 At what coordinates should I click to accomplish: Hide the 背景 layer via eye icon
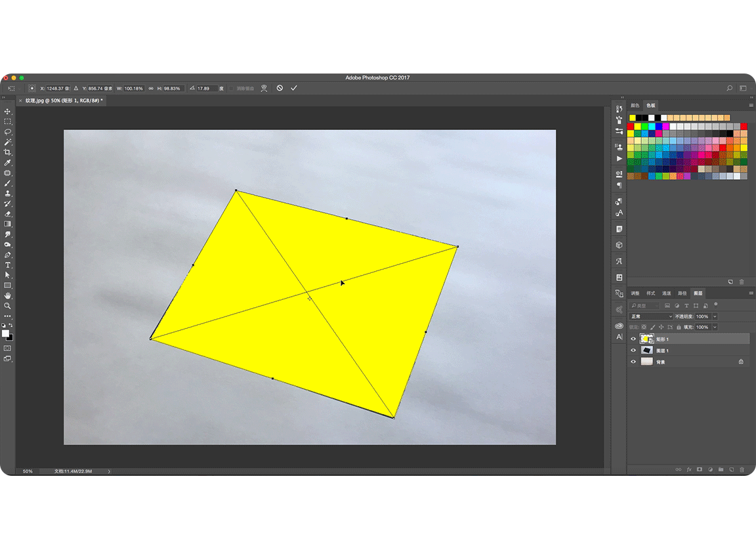click(x=633, y=362)
